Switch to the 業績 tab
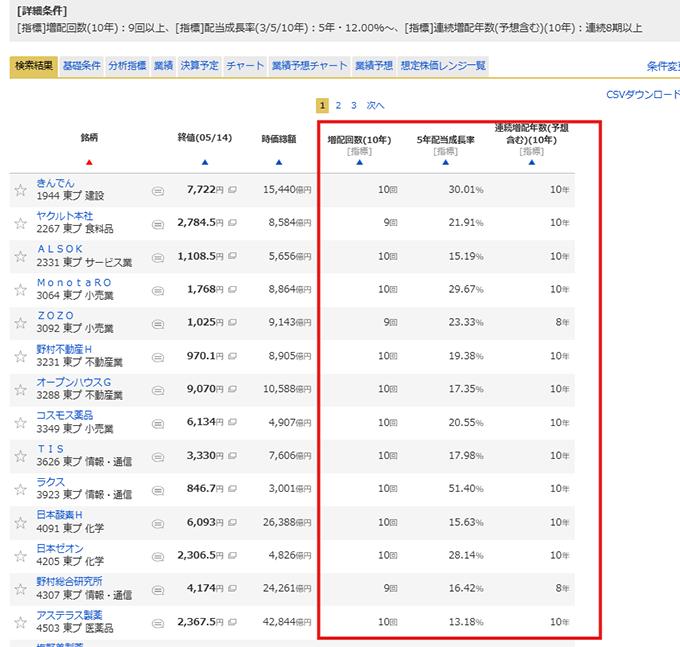 tap(163, 66)
